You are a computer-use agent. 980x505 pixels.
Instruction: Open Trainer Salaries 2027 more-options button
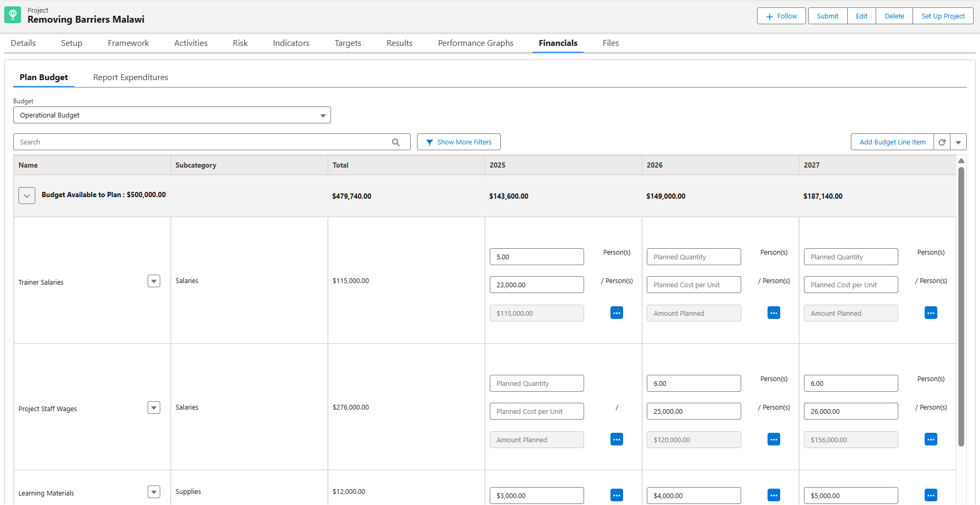(x=931, y=313)
